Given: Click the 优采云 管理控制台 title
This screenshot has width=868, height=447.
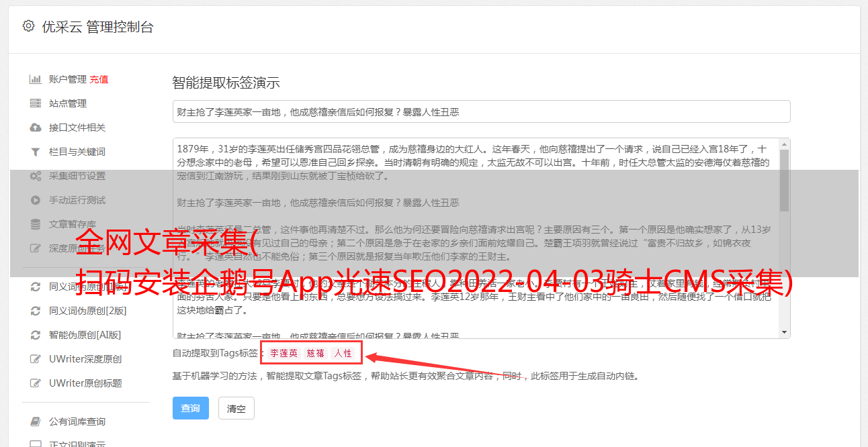Looking at the screenshot, I should click(97, 27).
